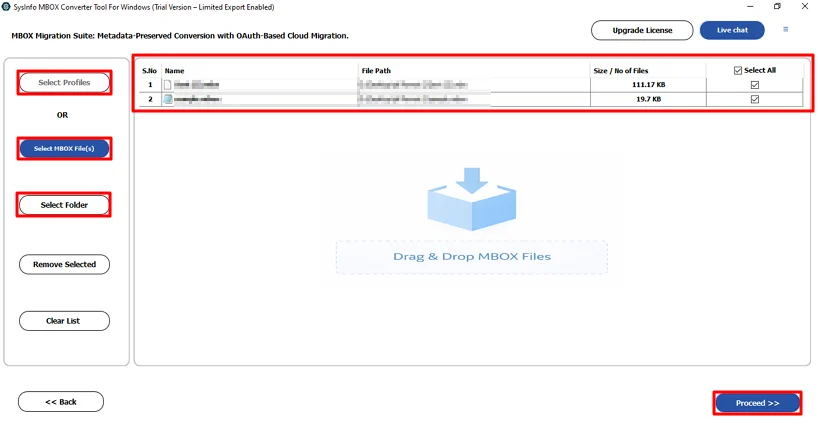Uncheck the checkbox for the 19.7 KB file
This screenshot has width=820, height=437.
pos(755,99)
